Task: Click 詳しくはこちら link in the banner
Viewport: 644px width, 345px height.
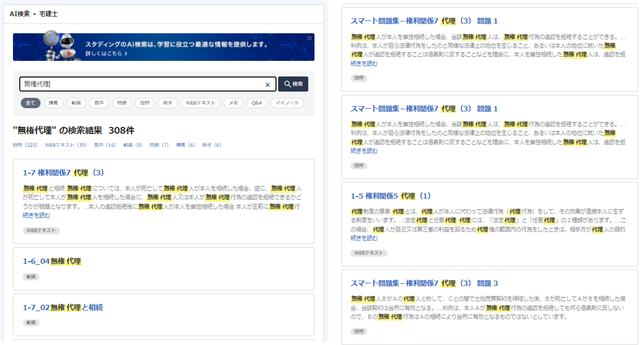Action: (x=106, y=54)
